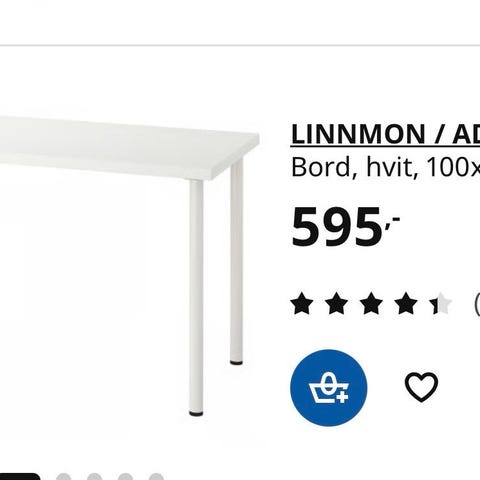This screenshot has height=480, width=480.
Task: Open review count in parentheses beside stars
Action: 477,303
